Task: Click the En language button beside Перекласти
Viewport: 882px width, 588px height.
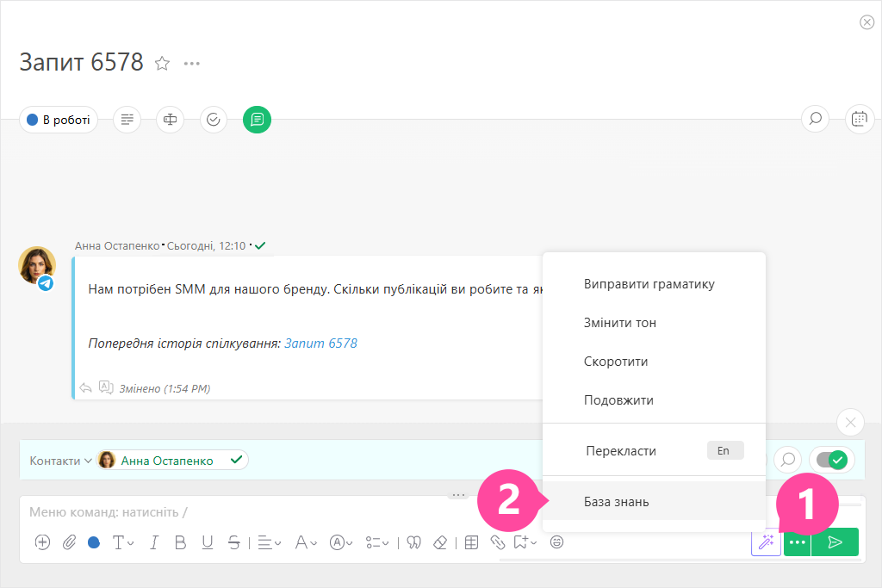Action: (724, 450)
